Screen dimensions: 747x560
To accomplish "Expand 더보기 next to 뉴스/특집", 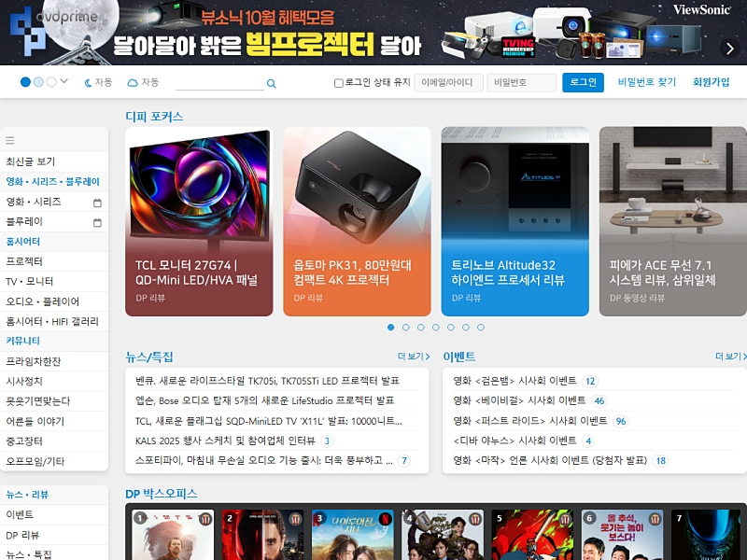I will tap(414, 357).
